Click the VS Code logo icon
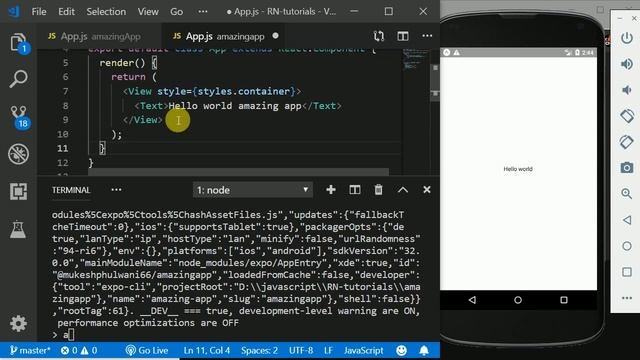The width and height of the screenshot is (640, 360). point(14,11)
